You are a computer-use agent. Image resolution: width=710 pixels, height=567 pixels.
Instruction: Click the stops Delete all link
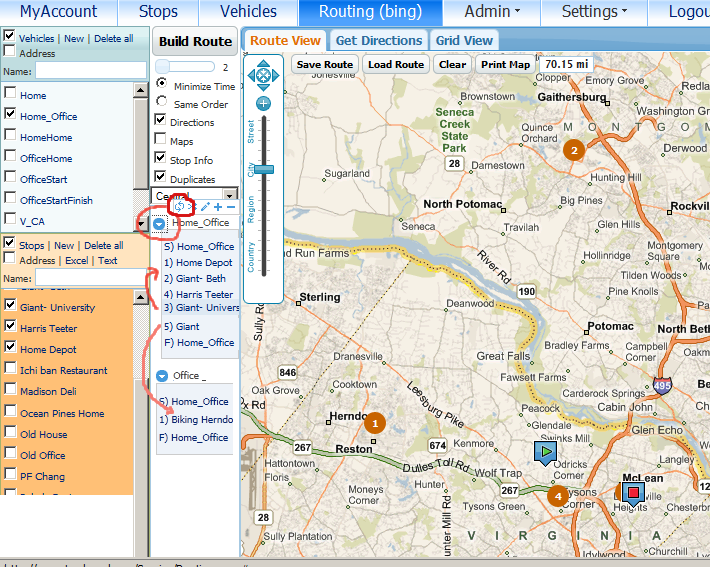coord(104,246)
